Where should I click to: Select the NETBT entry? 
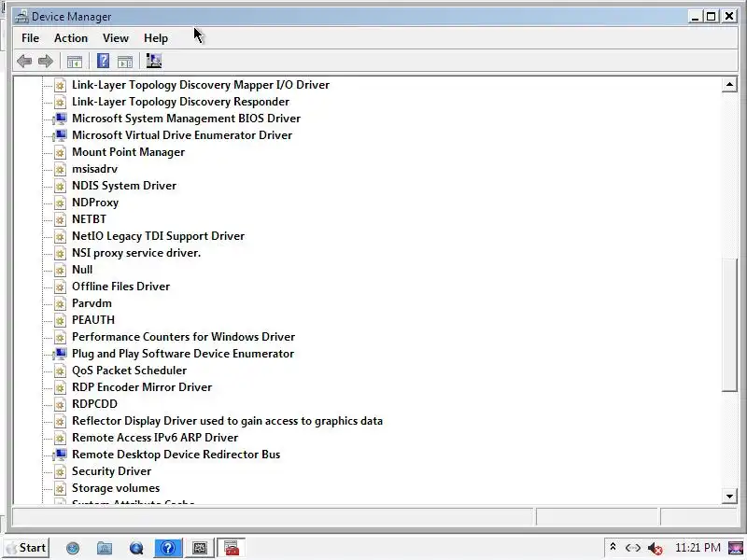point(89,219)
